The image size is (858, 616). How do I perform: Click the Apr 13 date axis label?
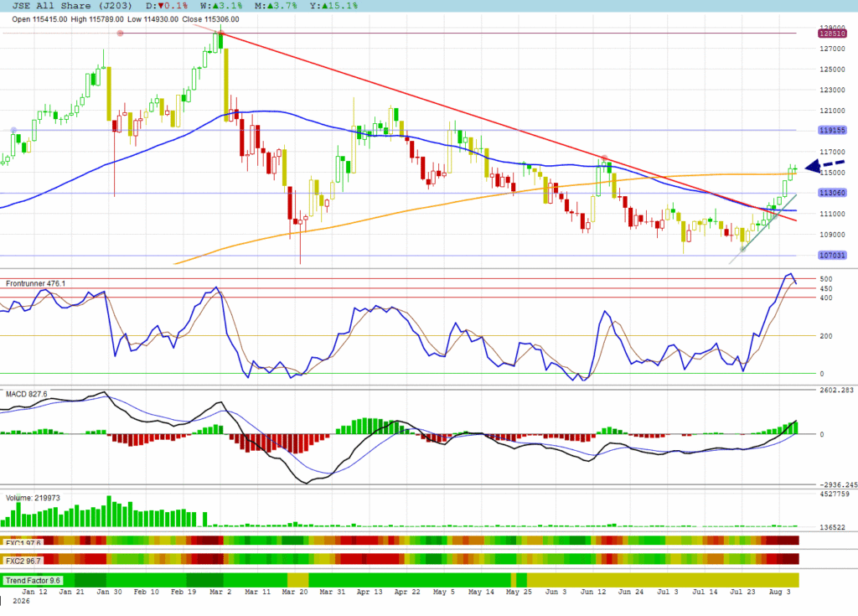pos(370,592)
